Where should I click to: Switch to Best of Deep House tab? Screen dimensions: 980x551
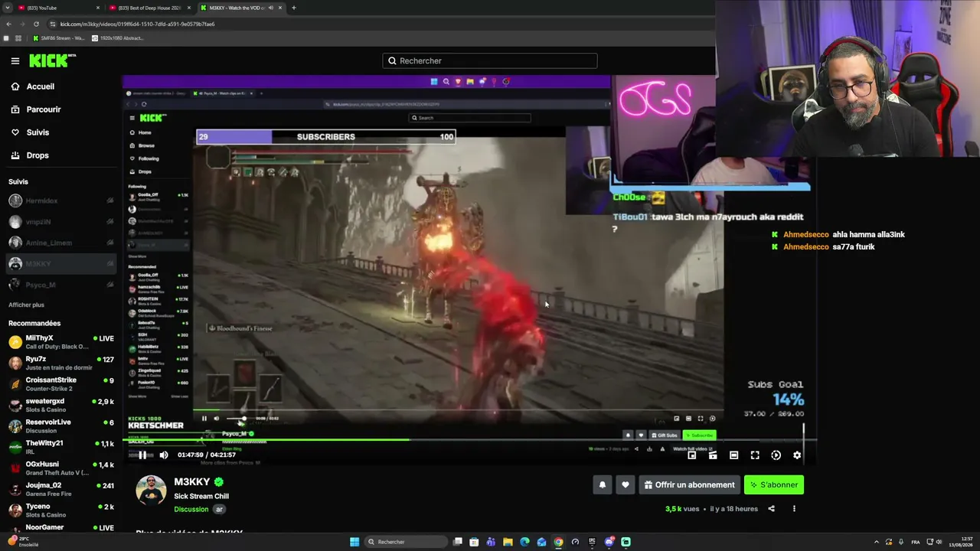pyautogui.click(x=150, y=8)
